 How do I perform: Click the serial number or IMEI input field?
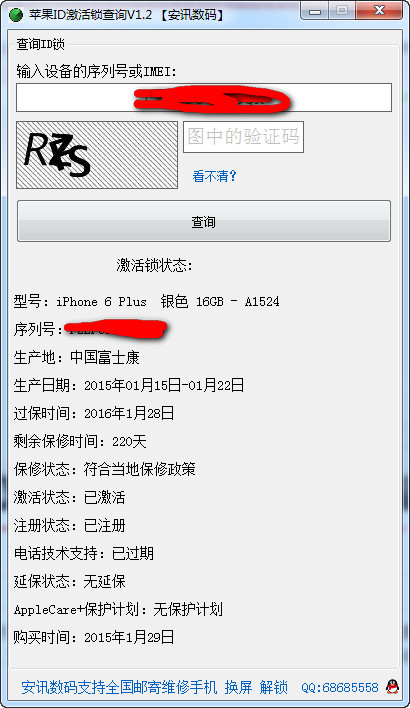click(204, 97)
